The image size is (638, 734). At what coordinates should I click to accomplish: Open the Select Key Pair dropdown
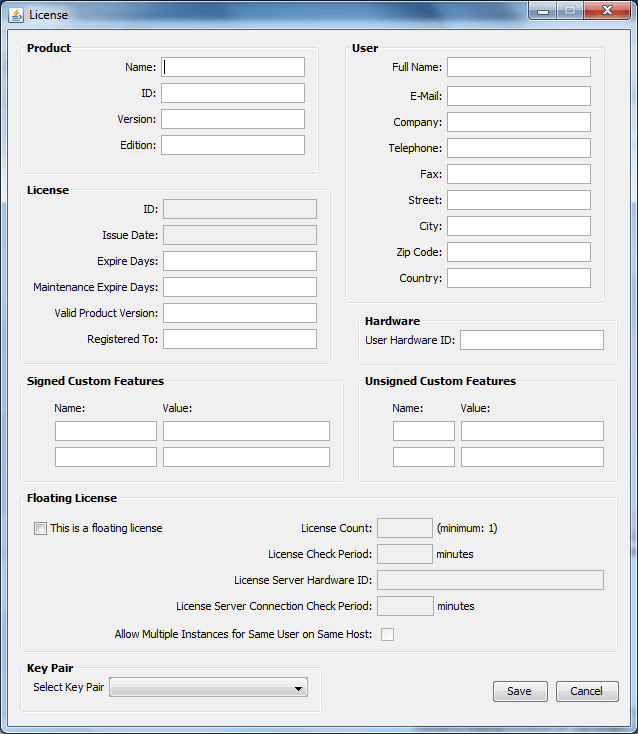point(208,687)
